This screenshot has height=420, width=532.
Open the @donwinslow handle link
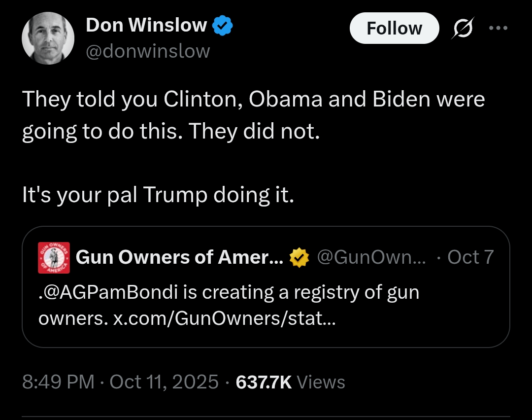148,51
